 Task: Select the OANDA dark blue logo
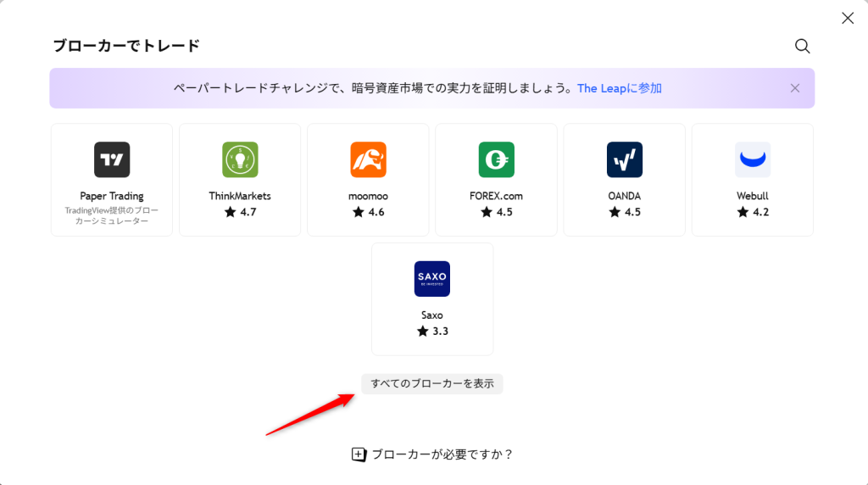point(625,159)
